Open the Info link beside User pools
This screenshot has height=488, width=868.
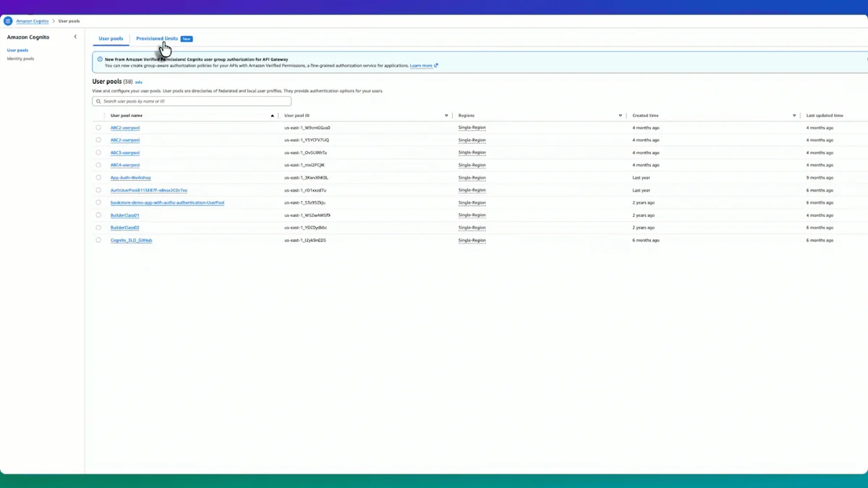pyautogui.click(x=139, y=82)
